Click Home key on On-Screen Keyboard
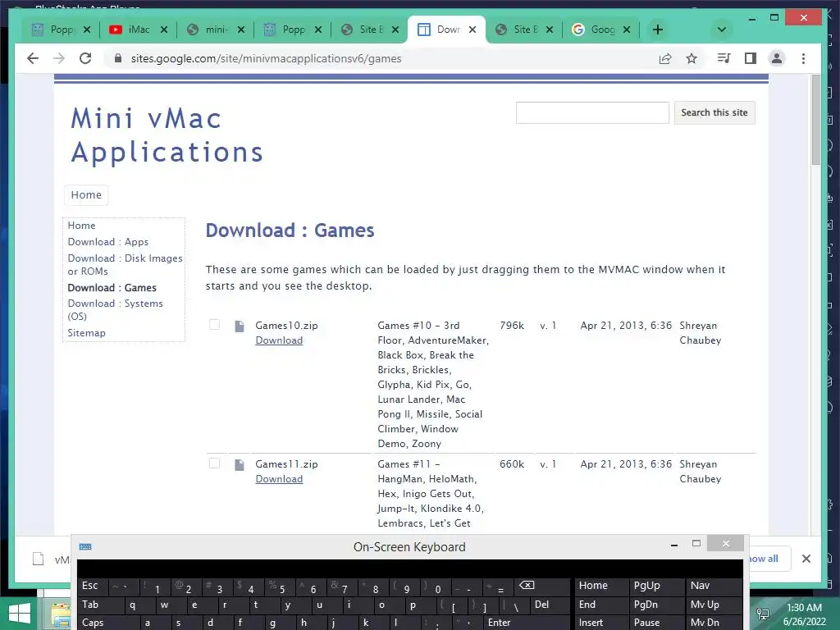840x630 pixels. 601,586
